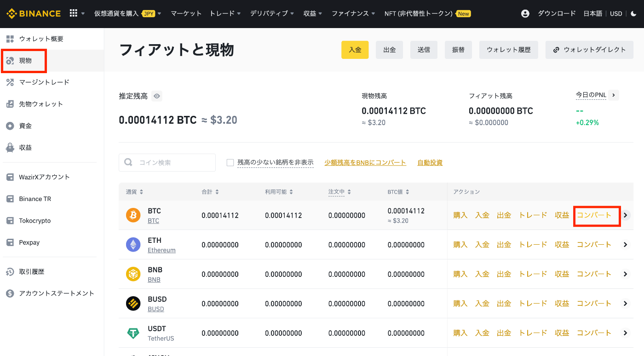Click the 出金 withdraw button at top
The height and width of the screenshot is (356, 644).
click(390, 50)
